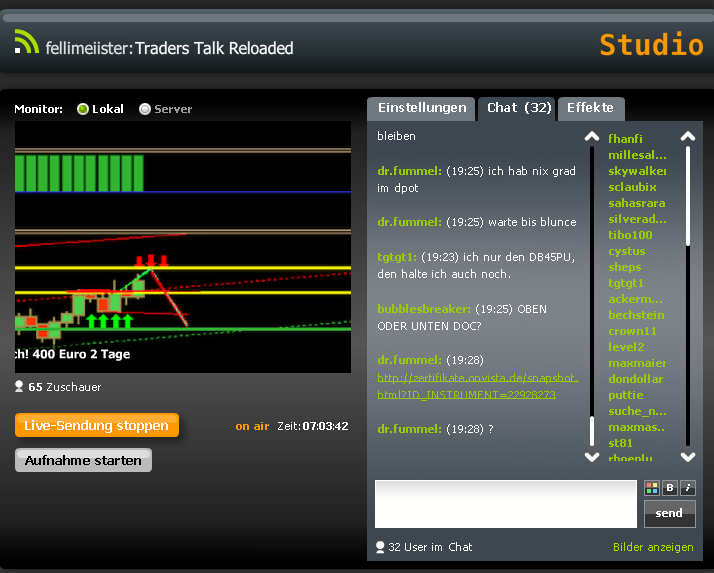Open the onvista zertifikate link in chat
This screenshot has height=573, width=714.
tap(478, 386)
